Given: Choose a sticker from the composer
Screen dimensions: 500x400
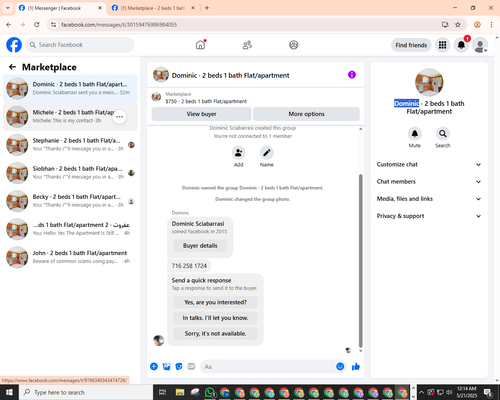Looking at the screenshot, I should click(179, 367).
